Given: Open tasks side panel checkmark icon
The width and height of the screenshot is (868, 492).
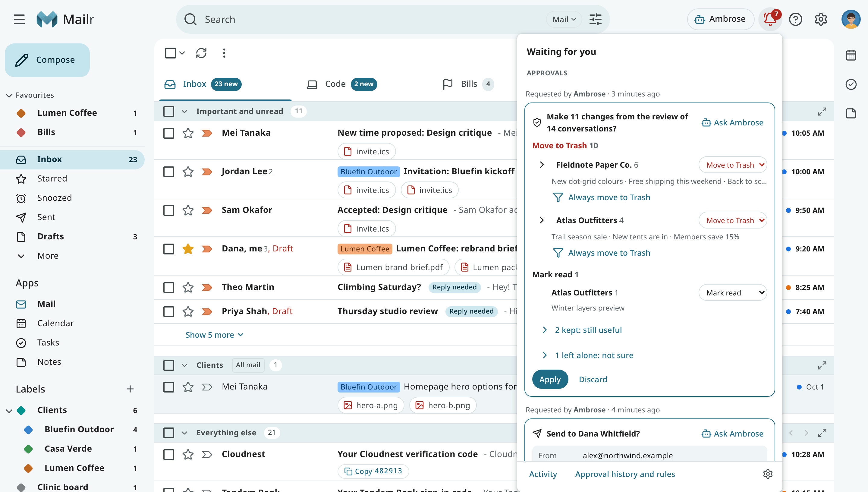Looking at the screenshot, I should pyautogui.click(x=851, y=84).
